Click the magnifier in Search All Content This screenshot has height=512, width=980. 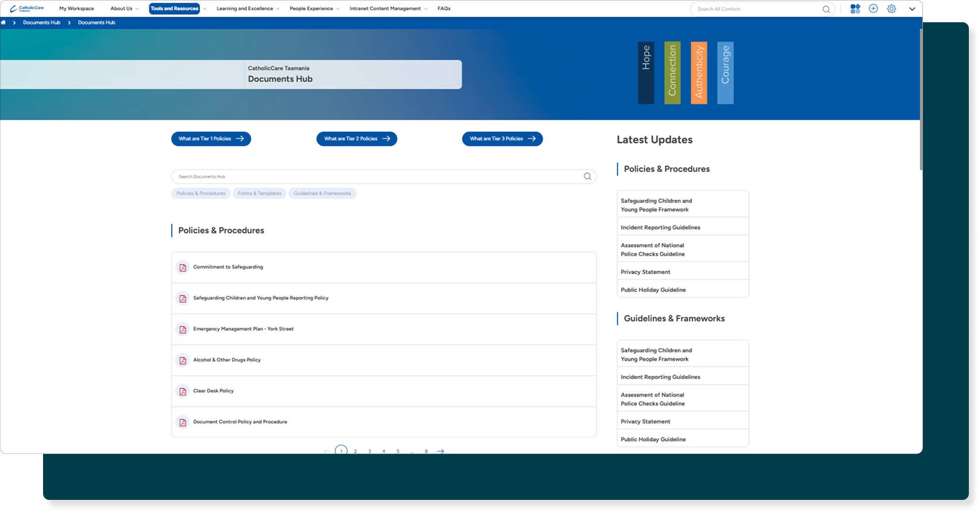[x=826, y=9]
